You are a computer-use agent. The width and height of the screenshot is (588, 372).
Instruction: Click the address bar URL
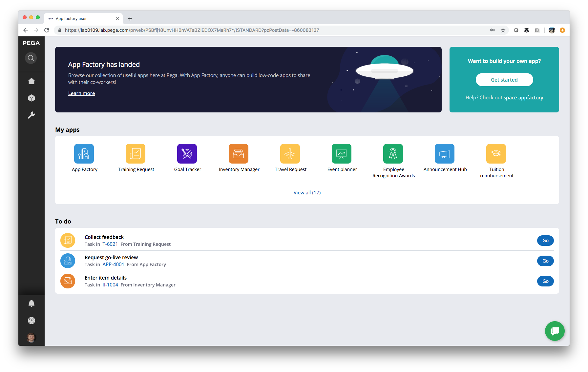pos(192,30)
